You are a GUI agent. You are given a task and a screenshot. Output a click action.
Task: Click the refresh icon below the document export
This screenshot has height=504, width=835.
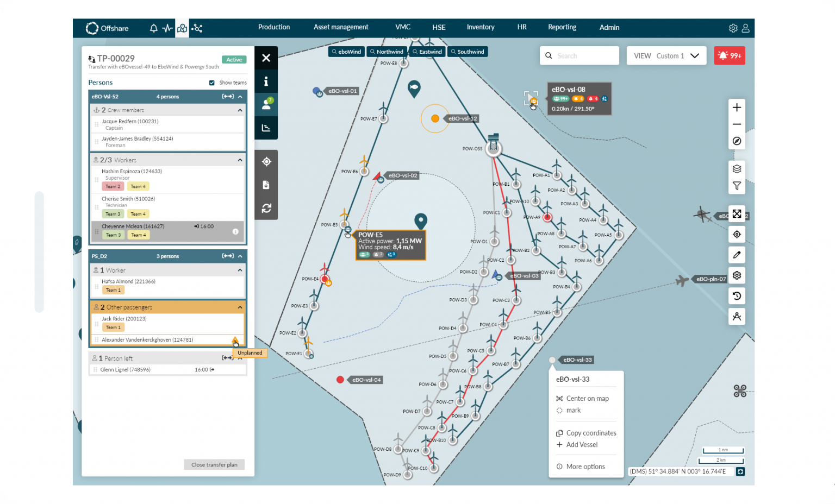click(266, 208)
